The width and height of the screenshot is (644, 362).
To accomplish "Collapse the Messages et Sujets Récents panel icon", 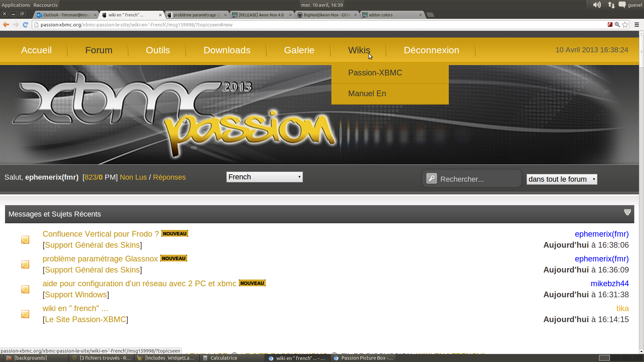I will click(x=627, y=212).
